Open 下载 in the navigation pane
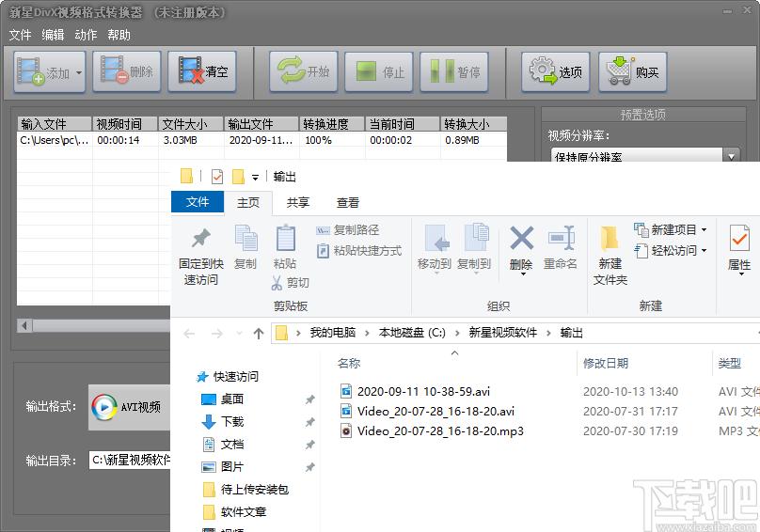The height and width of the screenshot is (532, 760). click(223, 421)
